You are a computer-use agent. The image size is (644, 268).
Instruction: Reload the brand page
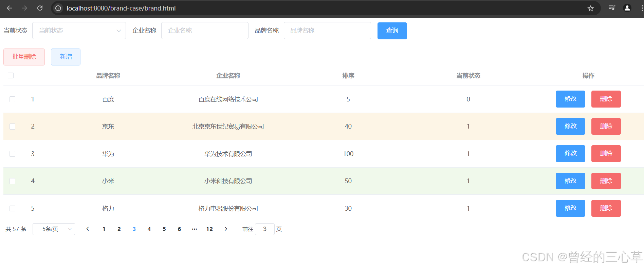(40, 8)
